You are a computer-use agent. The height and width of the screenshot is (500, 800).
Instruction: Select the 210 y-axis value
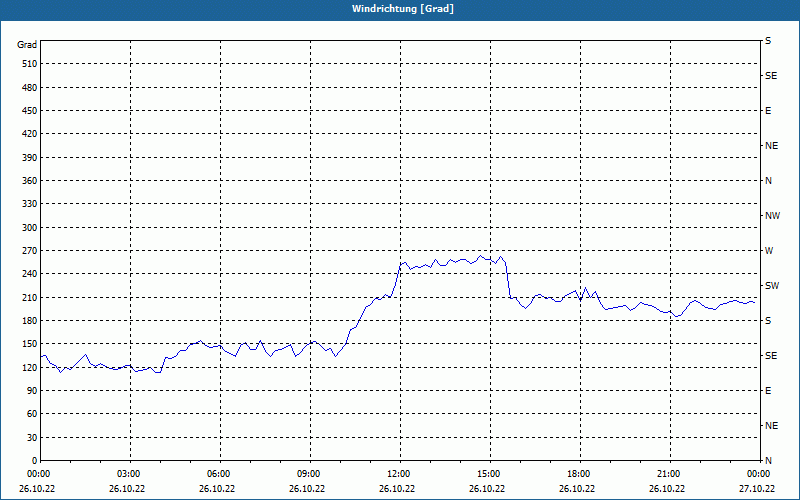(x=30, y=297)
